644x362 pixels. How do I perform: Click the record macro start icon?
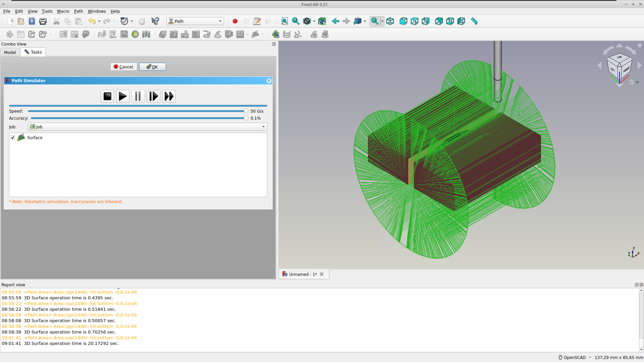[235, 21]
